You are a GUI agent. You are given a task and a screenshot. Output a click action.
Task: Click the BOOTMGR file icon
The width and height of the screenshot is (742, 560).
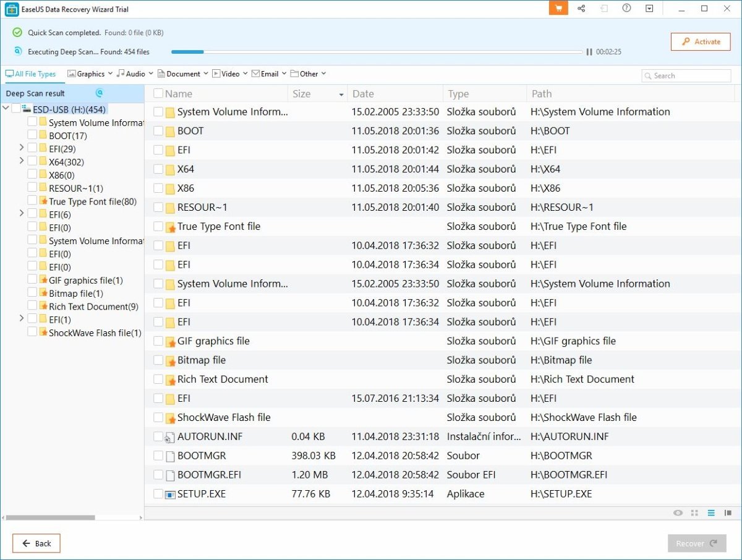coord(170,456)
